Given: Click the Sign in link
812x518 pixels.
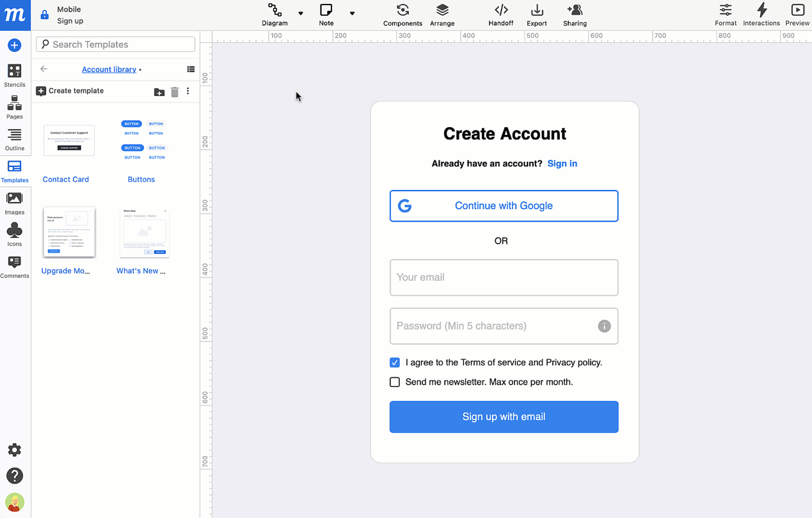Looking at the screenshot, I should coord(562,163).
